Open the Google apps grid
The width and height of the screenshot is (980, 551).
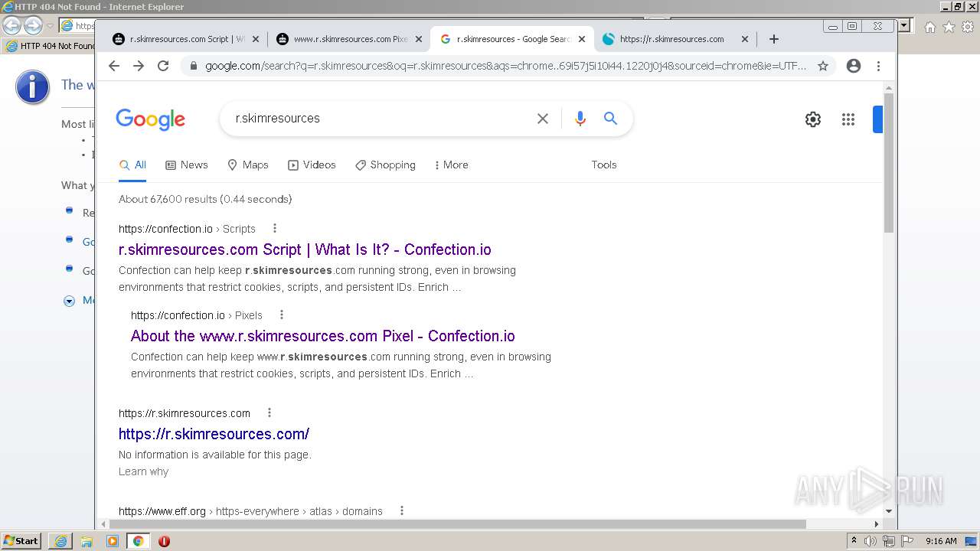[x=848, y=119]
